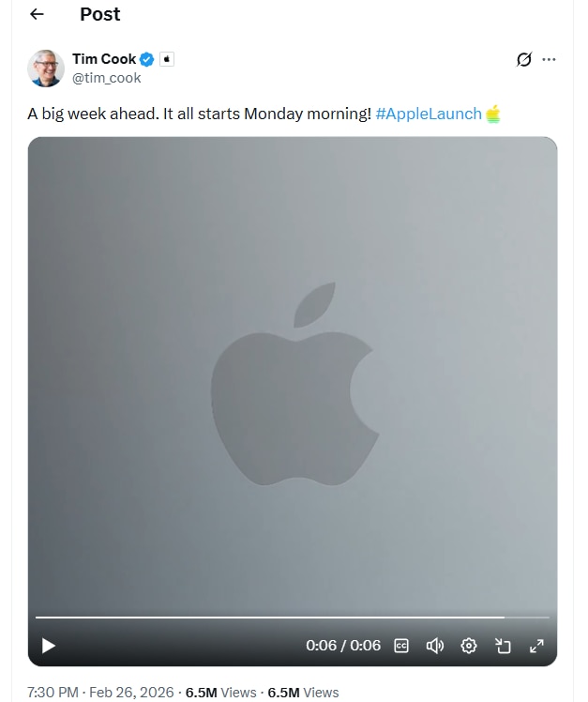
Task: Seek on the video progress bar
Action: click(281, 618)
